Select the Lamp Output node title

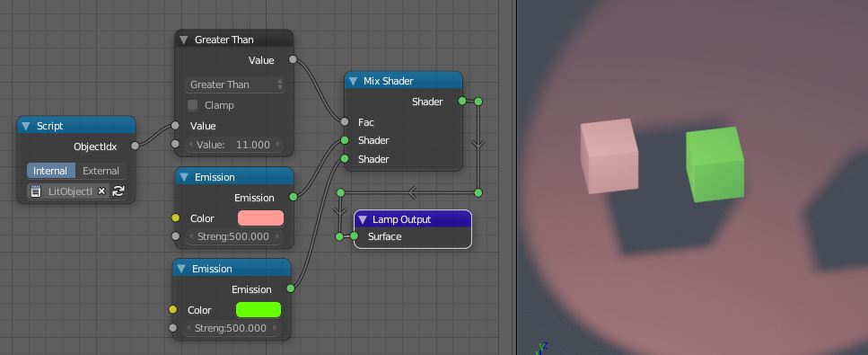click(402, 219)
